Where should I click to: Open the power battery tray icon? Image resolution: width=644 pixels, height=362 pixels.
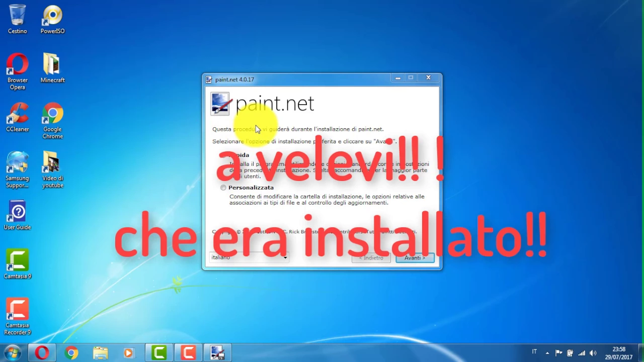(x=570, y=353)
